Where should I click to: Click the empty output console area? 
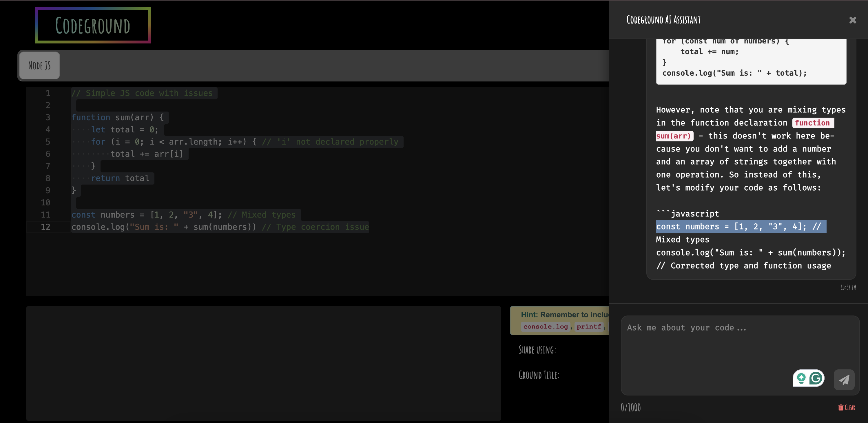264,363
